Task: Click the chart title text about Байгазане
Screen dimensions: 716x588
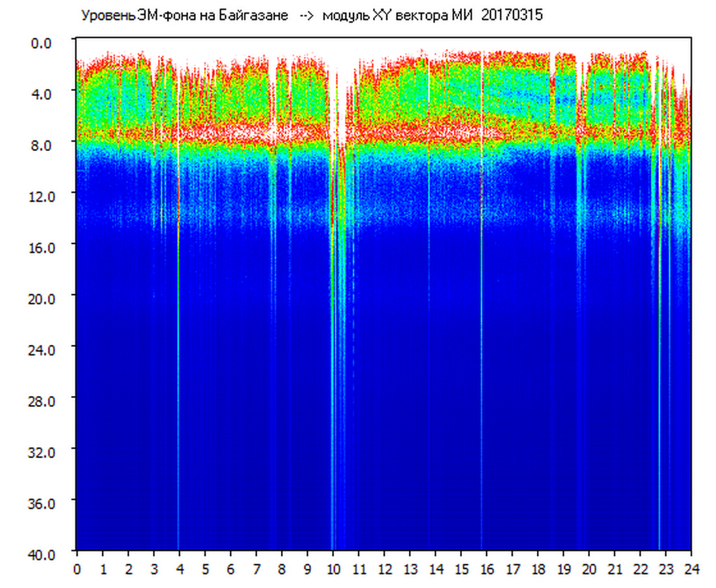Action: [185, 16]
